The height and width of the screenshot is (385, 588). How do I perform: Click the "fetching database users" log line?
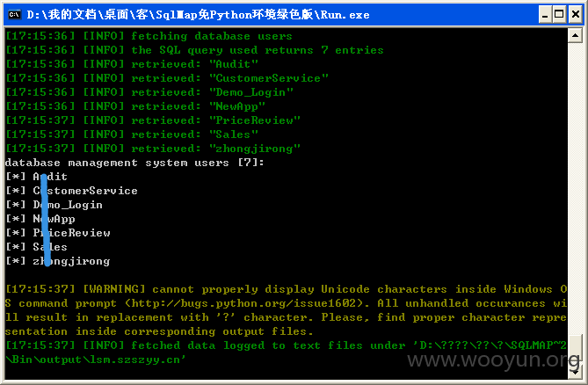click(149, 36)
